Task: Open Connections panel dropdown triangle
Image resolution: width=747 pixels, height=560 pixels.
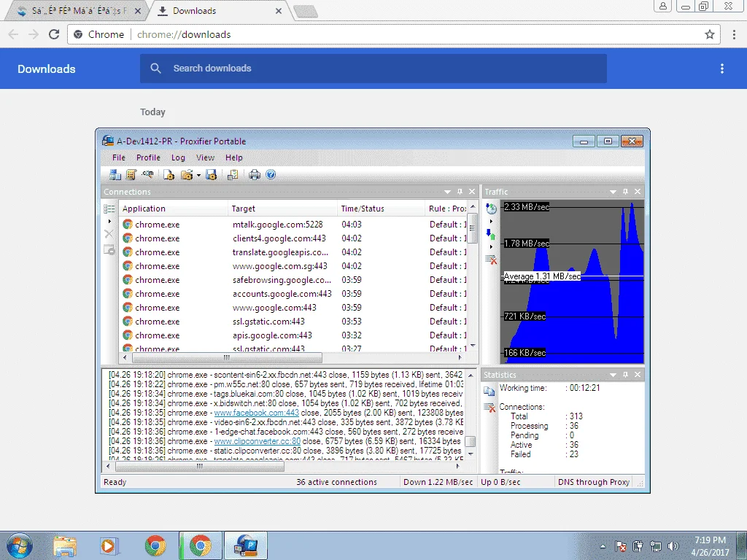Action: [x=447, y=192]
